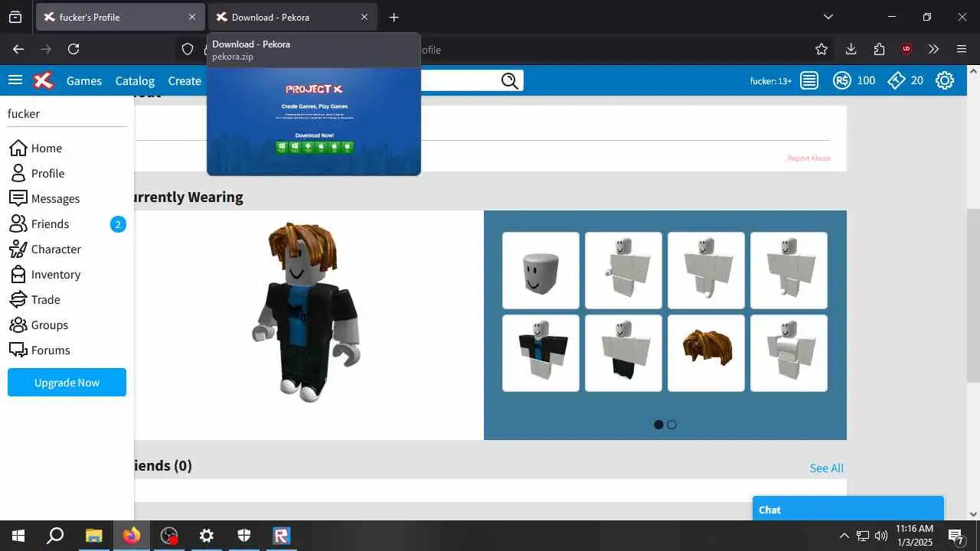Reload the current page

(x=73, y=49)
